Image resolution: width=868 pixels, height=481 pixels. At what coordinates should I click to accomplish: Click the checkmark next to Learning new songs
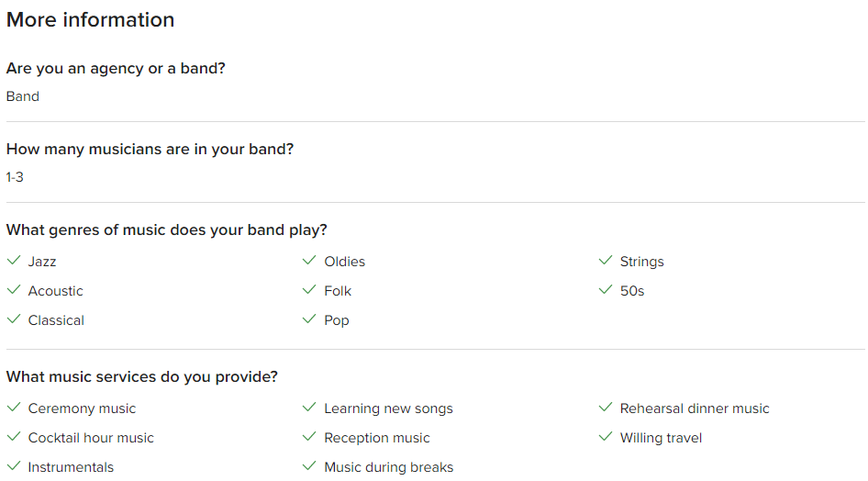309,408
